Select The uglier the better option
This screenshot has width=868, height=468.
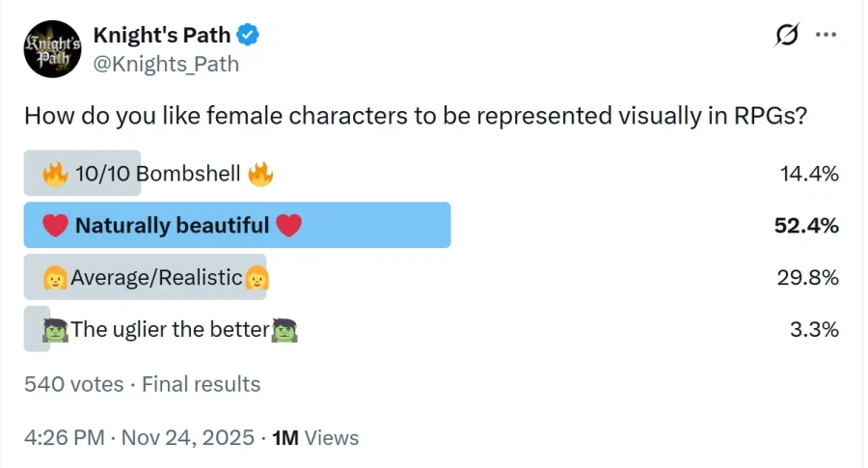pyautogui.click(x=170, y=329)
